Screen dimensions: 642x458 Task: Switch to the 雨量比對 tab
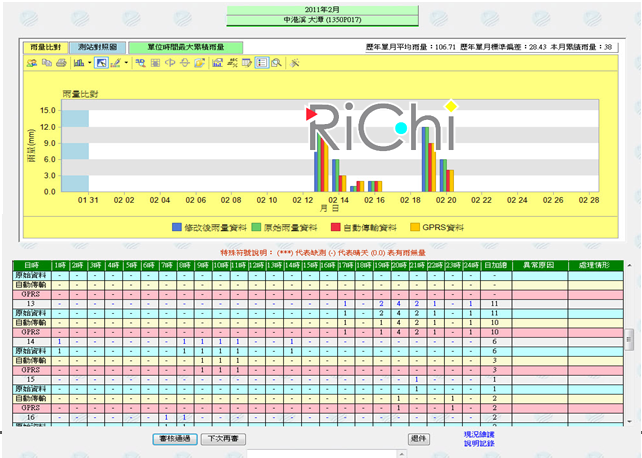tap(45, 47)
